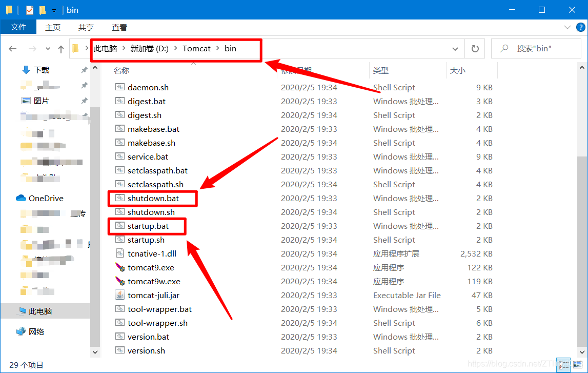588x373 pixels.
Task: Expand the address bar history dropdown
Action: (x=455, y=49)
